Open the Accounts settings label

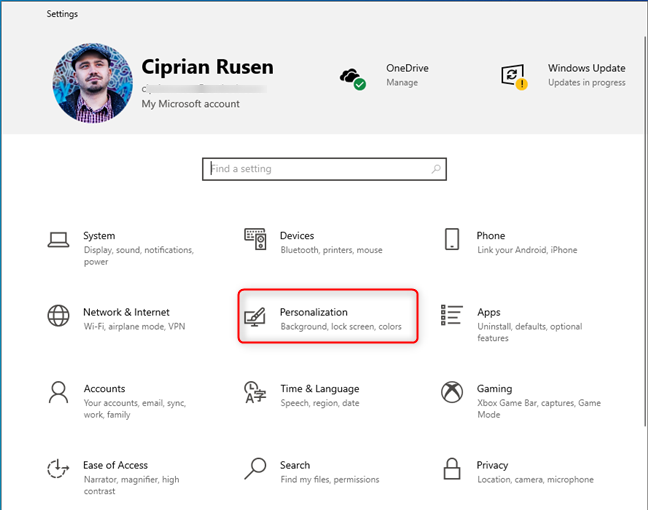(105, 388)
